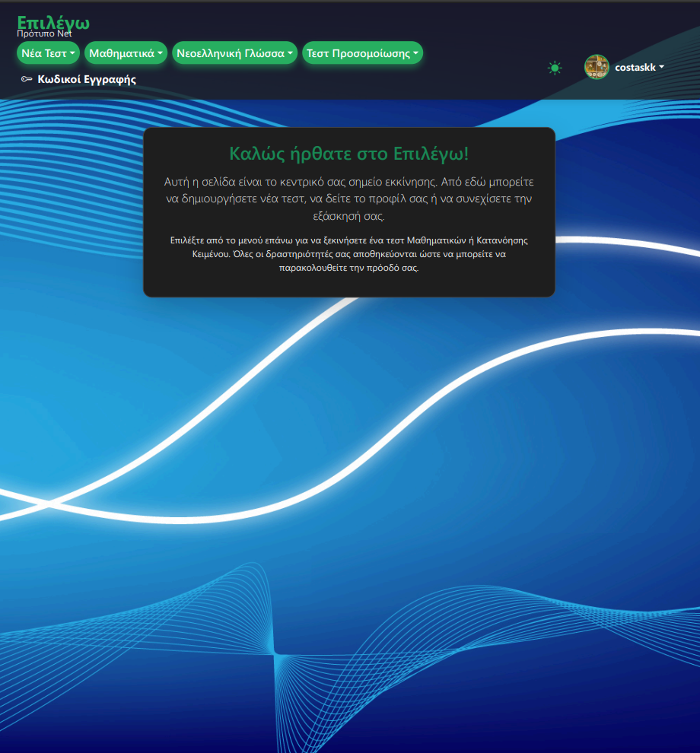Screen dimensions: 700x753
Task: Click the Επιλέγω logo in the header
Action: [53, 21]
